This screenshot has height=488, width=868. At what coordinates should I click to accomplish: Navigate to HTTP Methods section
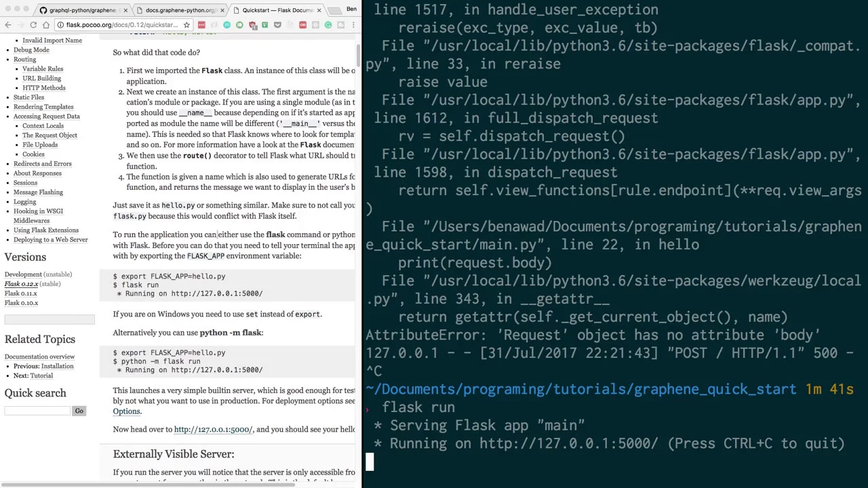point(44,88)
